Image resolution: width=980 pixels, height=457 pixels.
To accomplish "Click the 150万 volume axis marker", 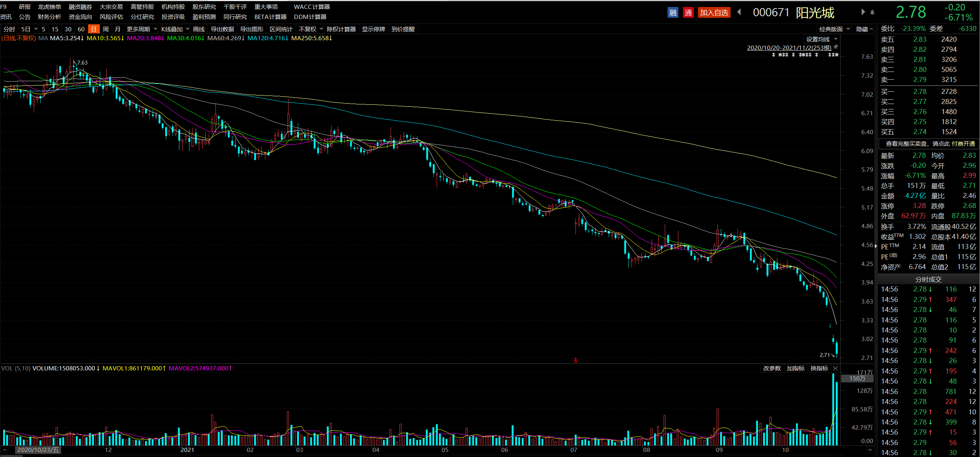I will [x=857, y=378].
